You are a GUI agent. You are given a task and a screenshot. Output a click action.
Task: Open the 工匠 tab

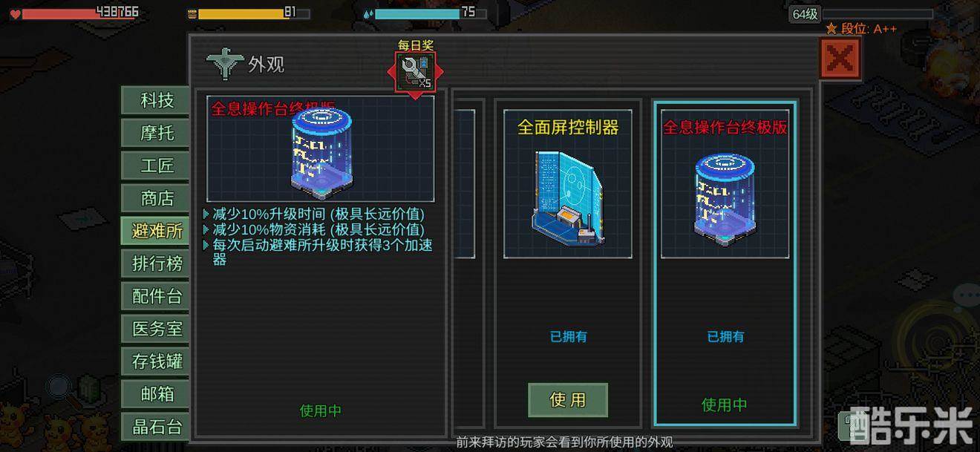coord(157,166)
